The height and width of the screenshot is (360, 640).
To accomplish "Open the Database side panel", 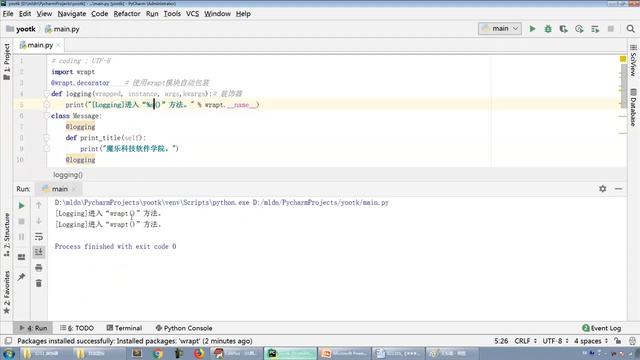I will click(x=633, y=108).
